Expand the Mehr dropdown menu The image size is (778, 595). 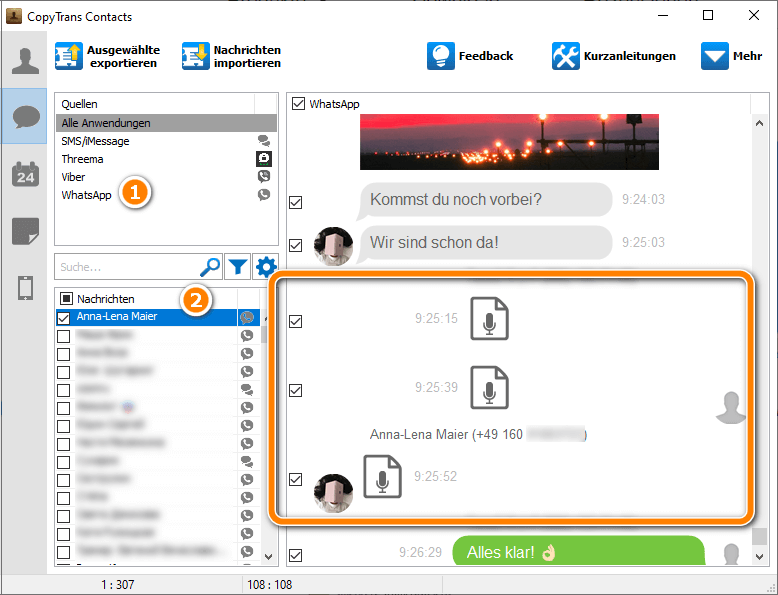(x=731, y=56)
